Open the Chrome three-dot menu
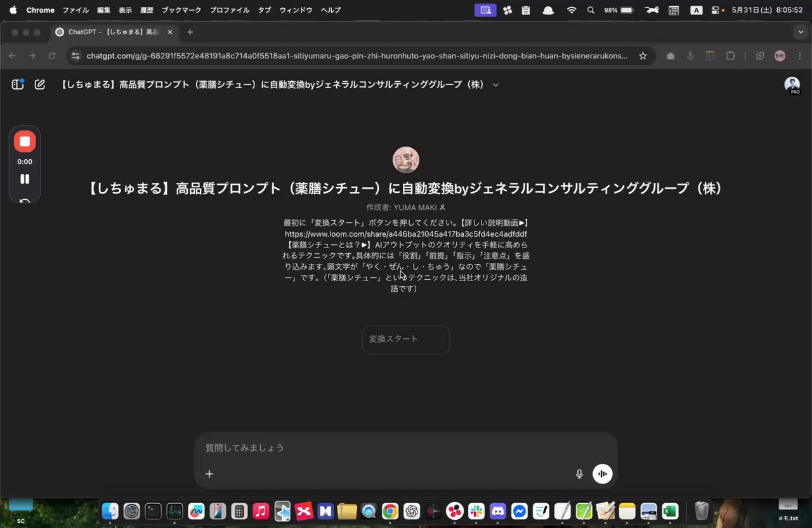Image resolution: width=812 pixels, height=528 pixels. (800, 56)
